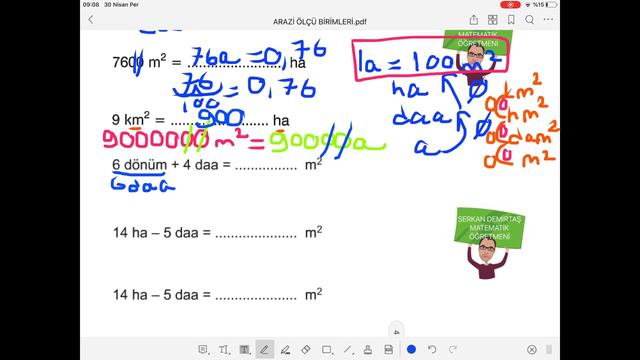Open the more options ellipsis menu
Image resolution: width=640 pixels, height=360 pixels.
(x=548, y=19)
